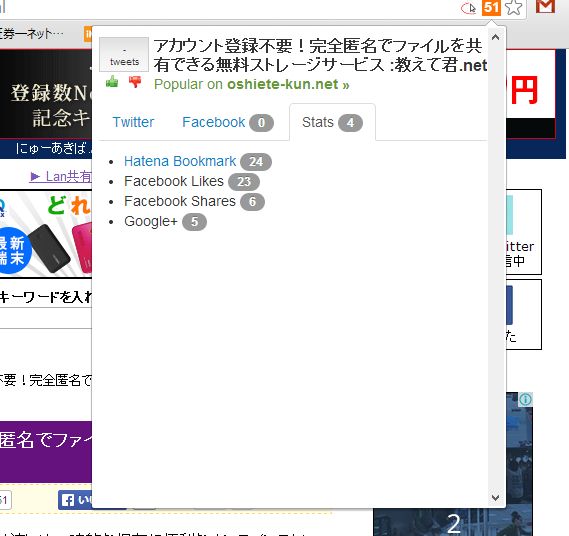Click the smartphone banner advertisement

(46, 233)
